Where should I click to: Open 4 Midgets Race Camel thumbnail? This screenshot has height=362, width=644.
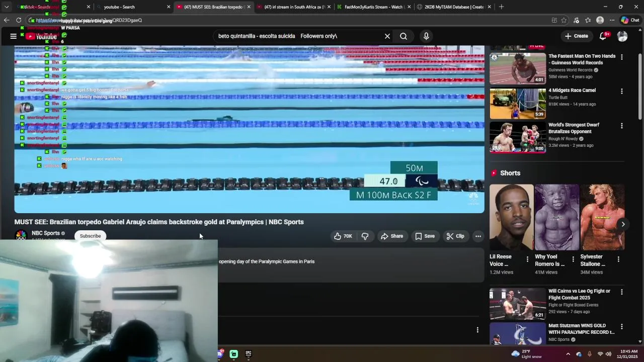[x=518, y=103]
